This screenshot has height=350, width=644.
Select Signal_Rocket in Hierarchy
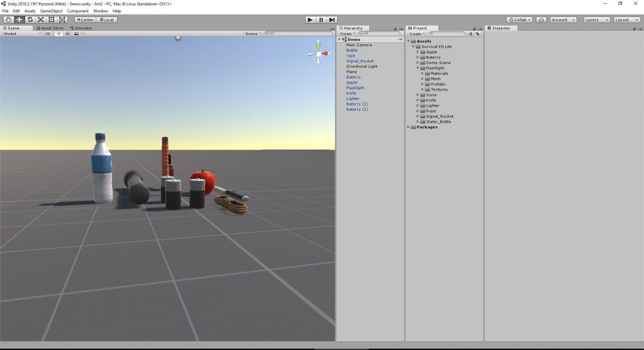coord(360,61)
